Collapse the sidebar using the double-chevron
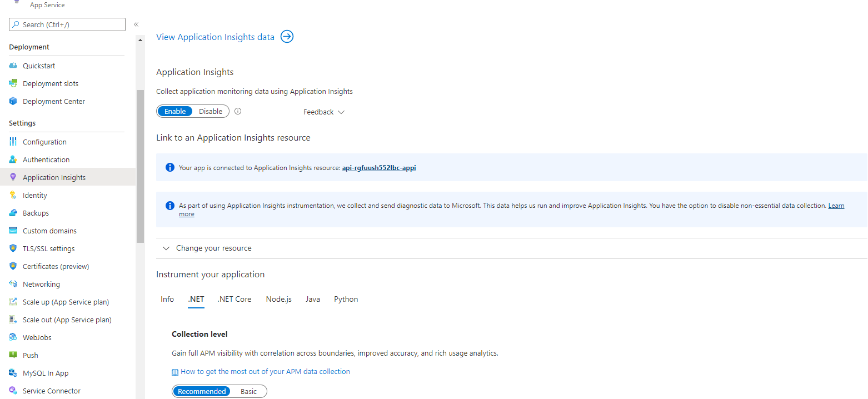Viewport: 868px width, 399px height. (x=136, y=24)
